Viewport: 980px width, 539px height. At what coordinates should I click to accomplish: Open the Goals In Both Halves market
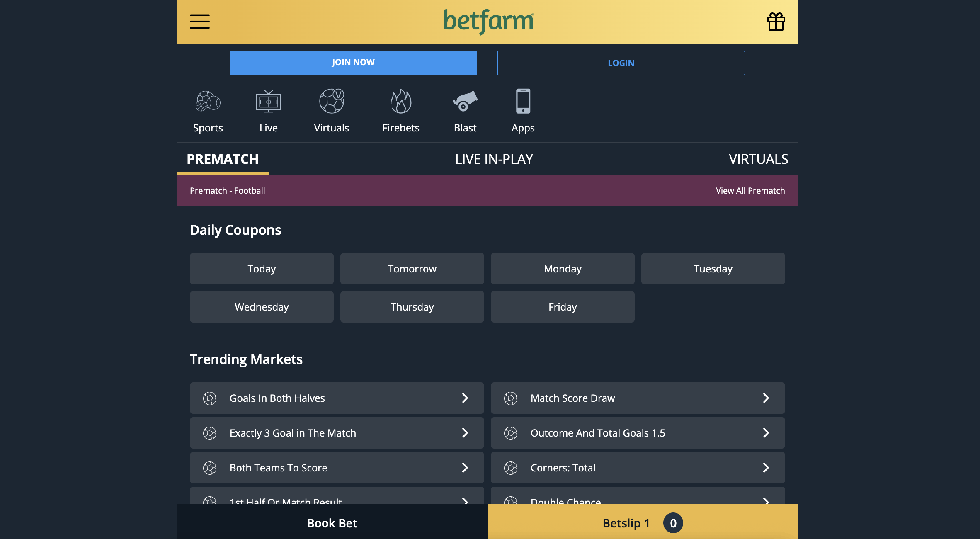click(337, 398)
